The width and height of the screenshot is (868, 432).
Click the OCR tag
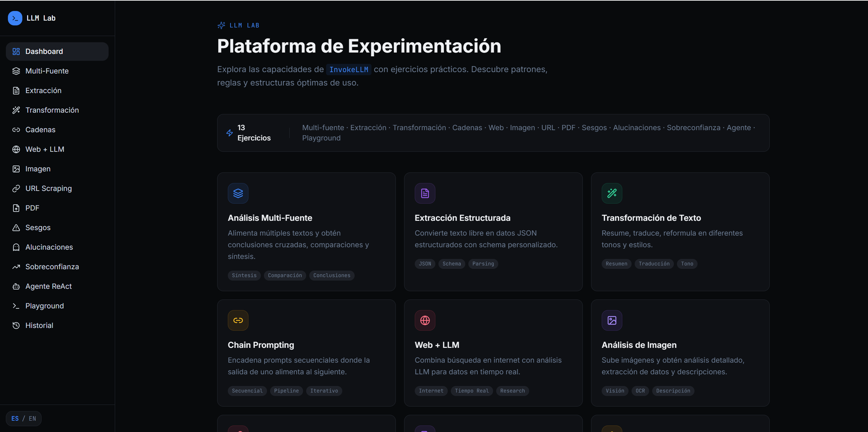coord(640,391)
